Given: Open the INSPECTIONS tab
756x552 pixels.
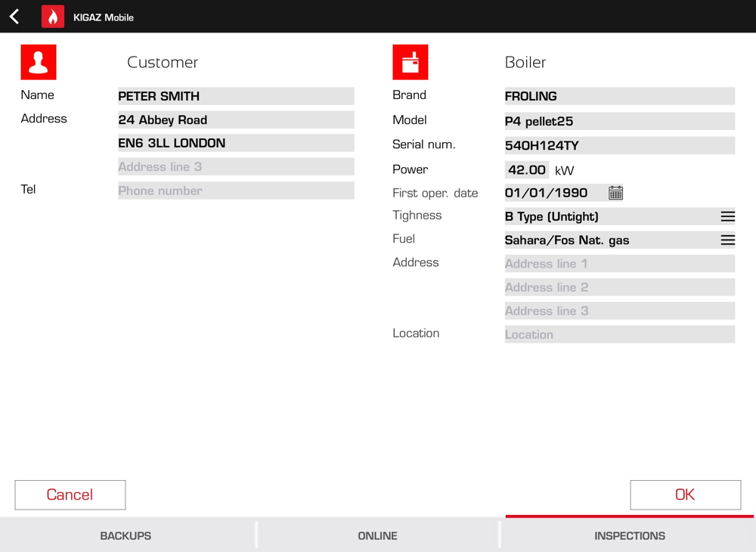Looking at the screenshot, I should tap(629, 535).
